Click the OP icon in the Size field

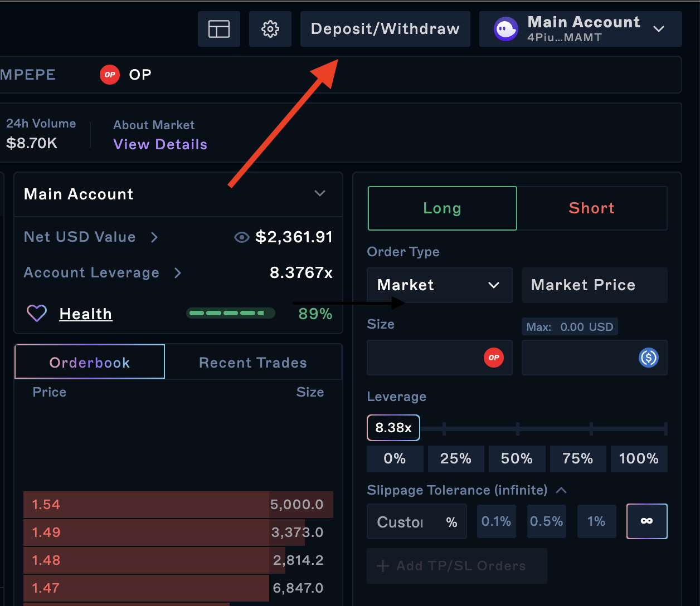point(493,358)
